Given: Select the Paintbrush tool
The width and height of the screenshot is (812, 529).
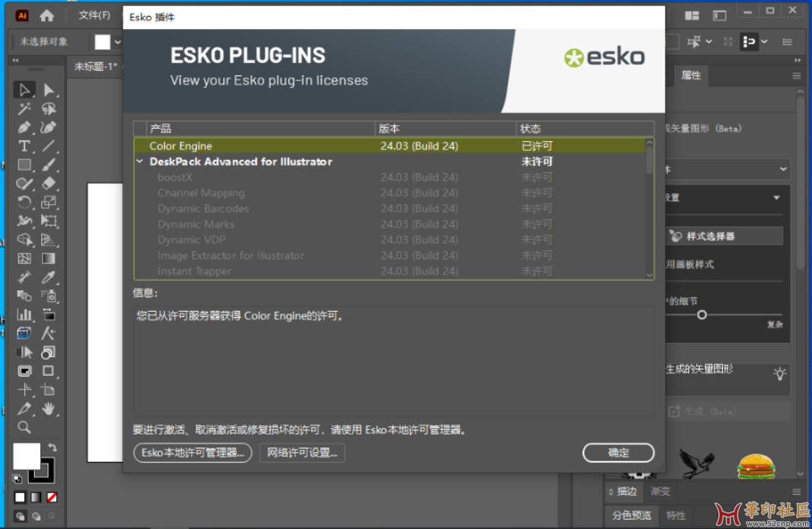Looking at the screenshot, I should coord(49,165).
